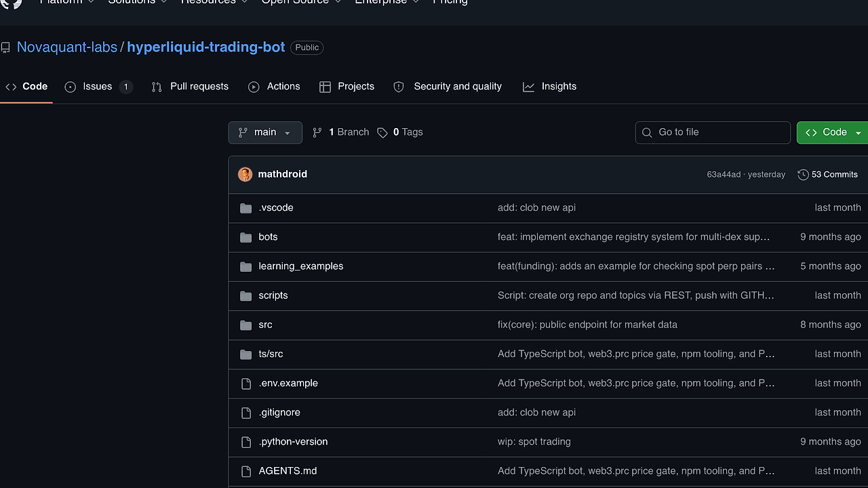This screenshot has width=868, height=488.
Task: Open the bots folder
Action: point(268,237)
